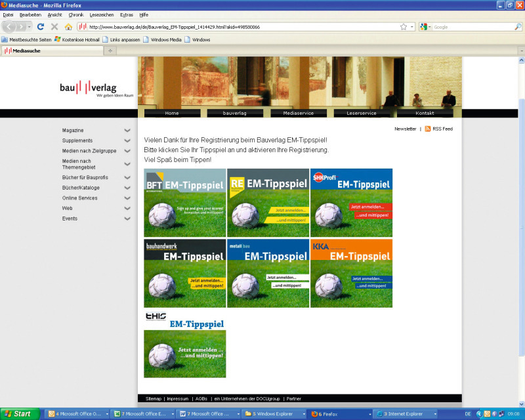Click the site identity icon in address bar
The width and height of the screenshot is (525, 420).
[83, 27]
